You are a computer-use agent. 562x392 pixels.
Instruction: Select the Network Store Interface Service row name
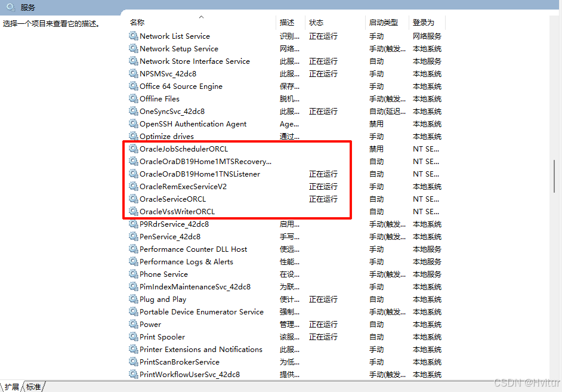click(x=194, y=61)
